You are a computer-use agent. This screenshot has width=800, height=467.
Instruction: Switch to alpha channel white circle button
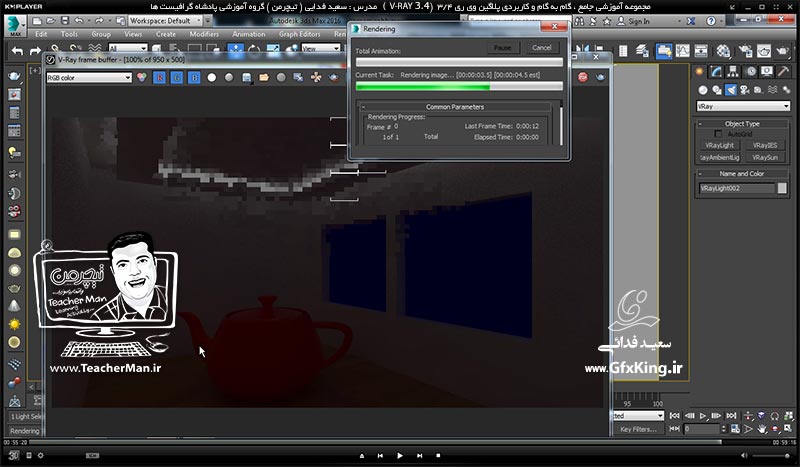coord(212,78)
